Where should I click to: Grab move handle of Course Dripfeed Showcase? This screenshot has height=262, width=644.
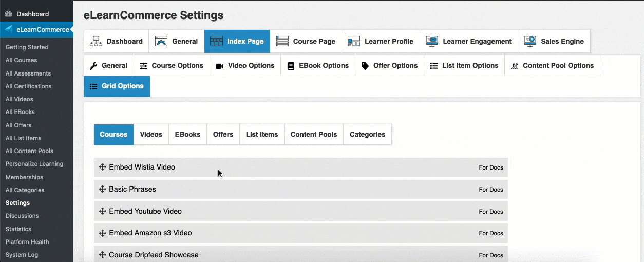[103, 255]
